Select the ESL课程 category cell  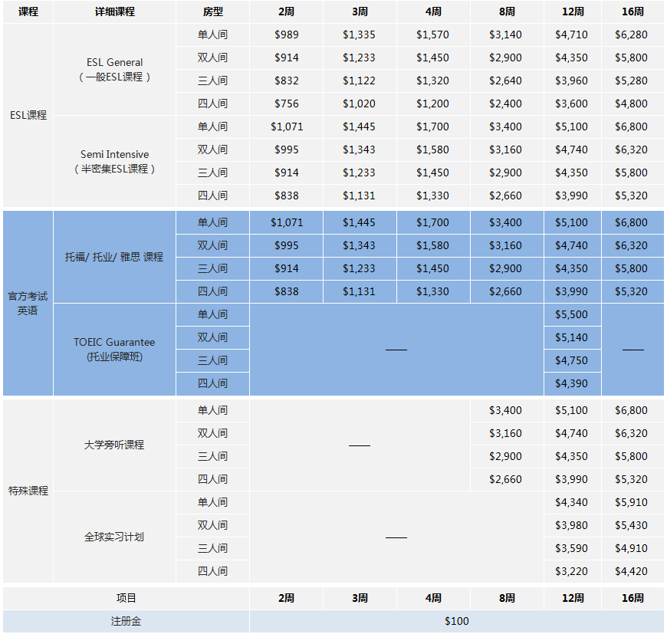tap(28, 115)
